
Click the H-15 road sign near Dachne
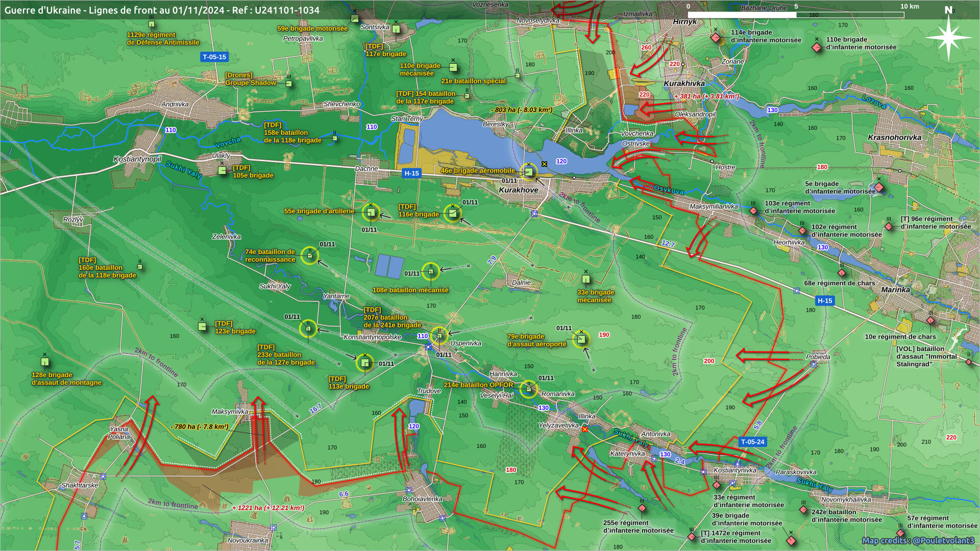coord(411,173)
